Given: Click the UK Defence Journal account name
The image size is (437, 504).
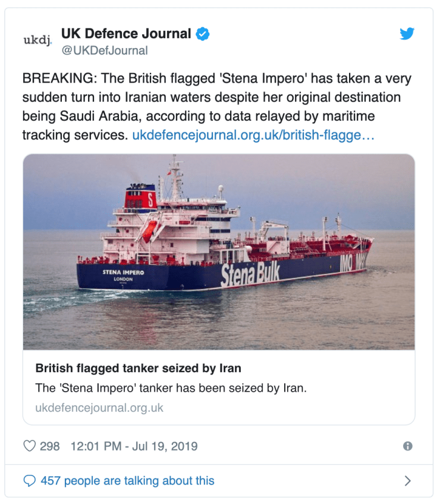Looking at the screenshot, I should 125,33.
